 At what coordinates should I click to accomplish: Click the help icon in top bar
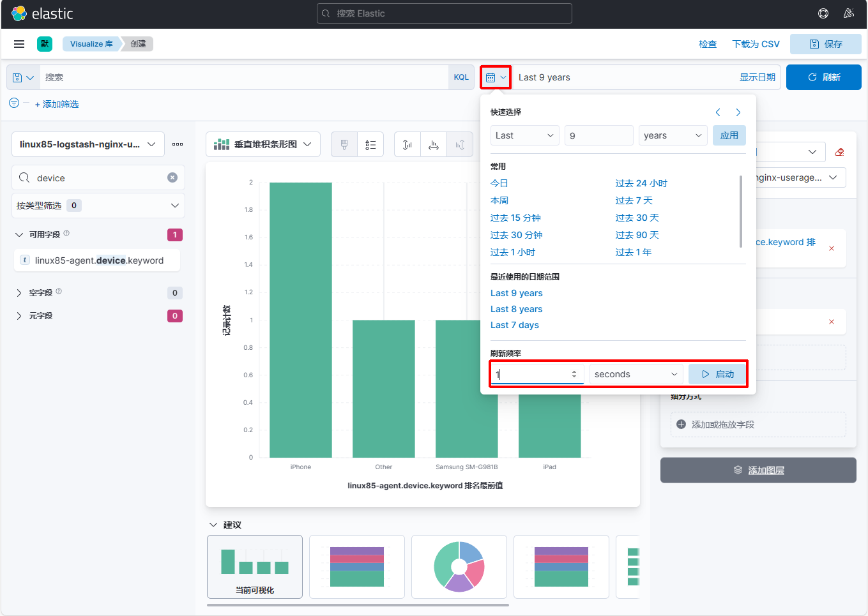pos(823,13)
